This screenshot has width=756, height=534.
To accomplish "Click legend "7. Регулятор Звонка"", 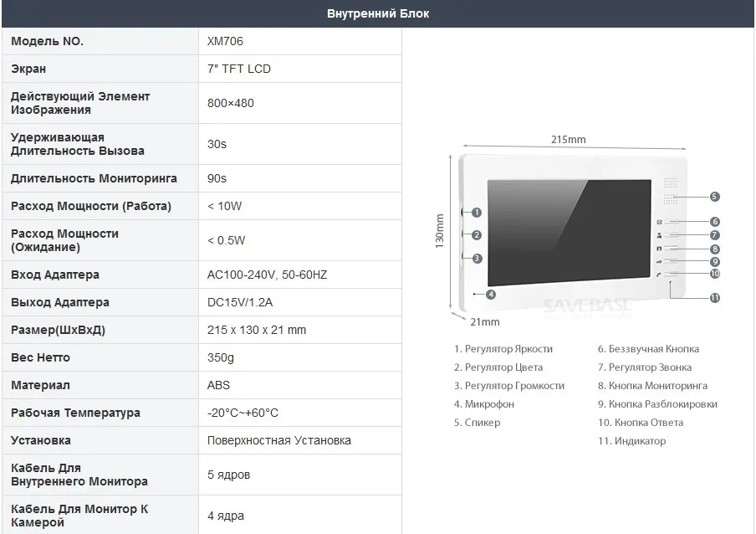I will [x=645, y=367].
